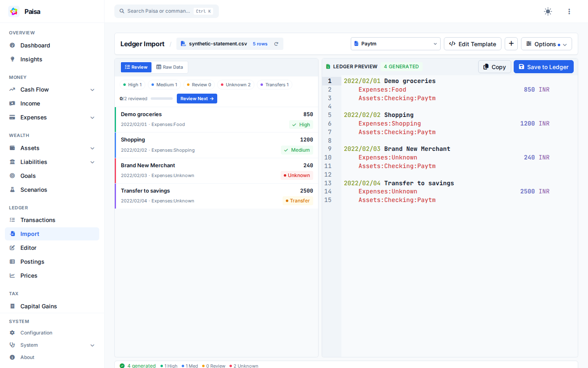Viewport: 588px width, 368px height.
Task: Expand the Assets submenu chevron
Action: 92,148
